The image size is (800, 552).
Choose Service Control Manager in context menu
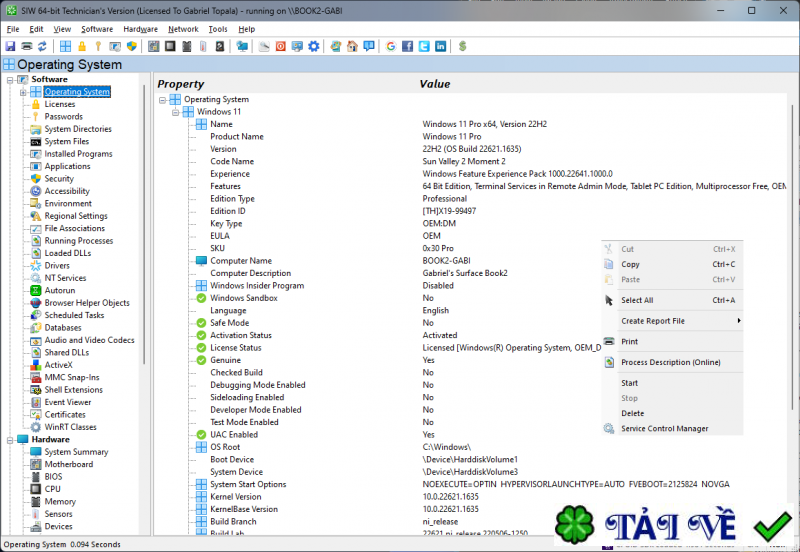click(664, 429)
